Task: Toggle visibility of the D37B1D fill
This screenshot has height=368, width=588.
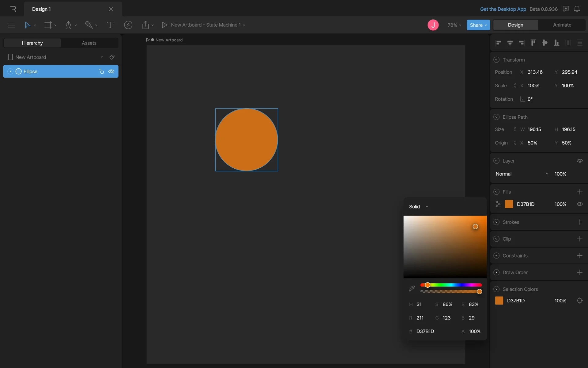Action: 579,204
